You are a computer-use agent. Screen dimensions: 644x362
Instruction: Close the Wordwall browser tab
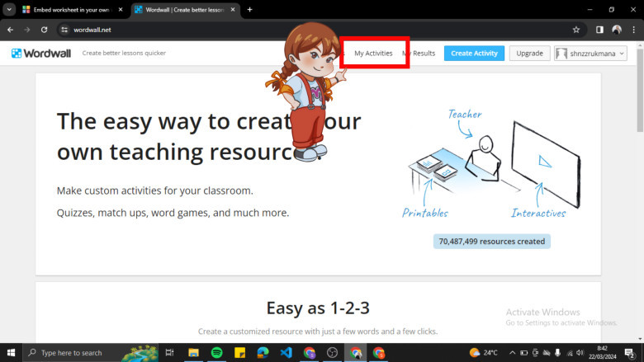click(x=233, y=9)
